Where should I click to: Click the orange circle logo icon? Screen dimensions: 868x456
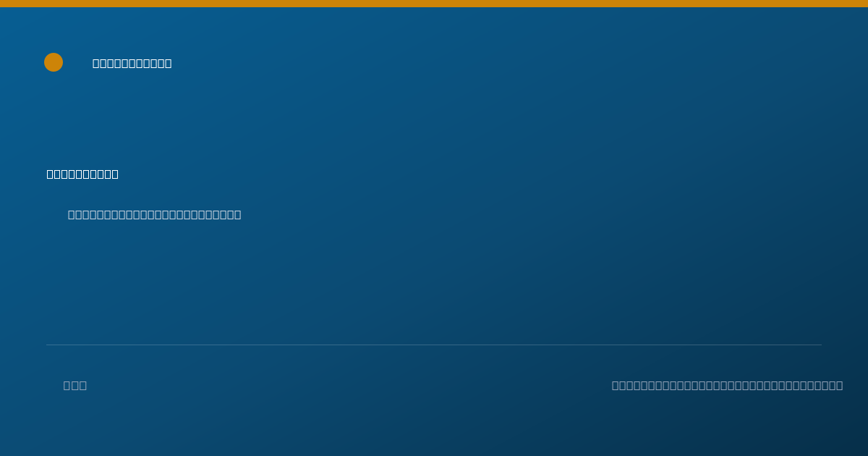[x=54, y=62]
